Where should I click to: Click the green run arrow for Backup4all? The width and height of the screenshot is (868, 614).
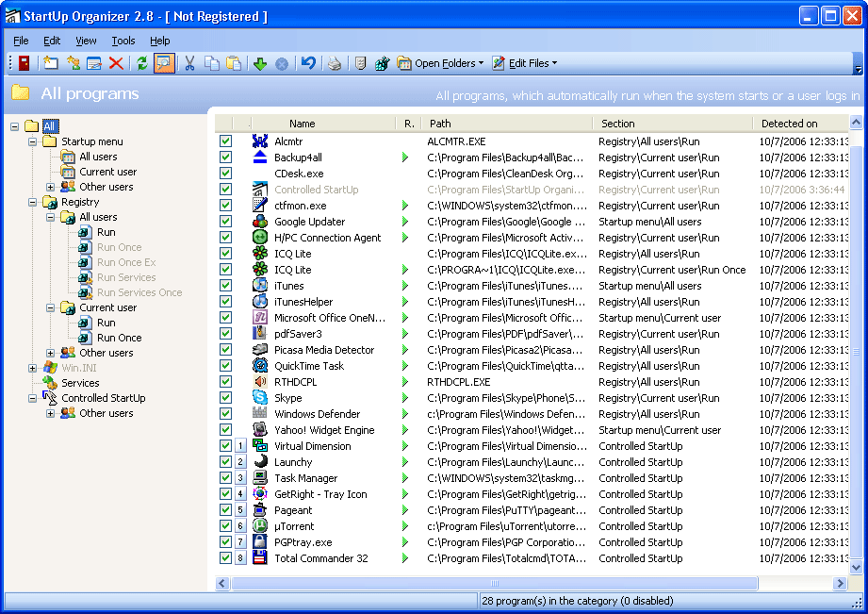point(405,158)
